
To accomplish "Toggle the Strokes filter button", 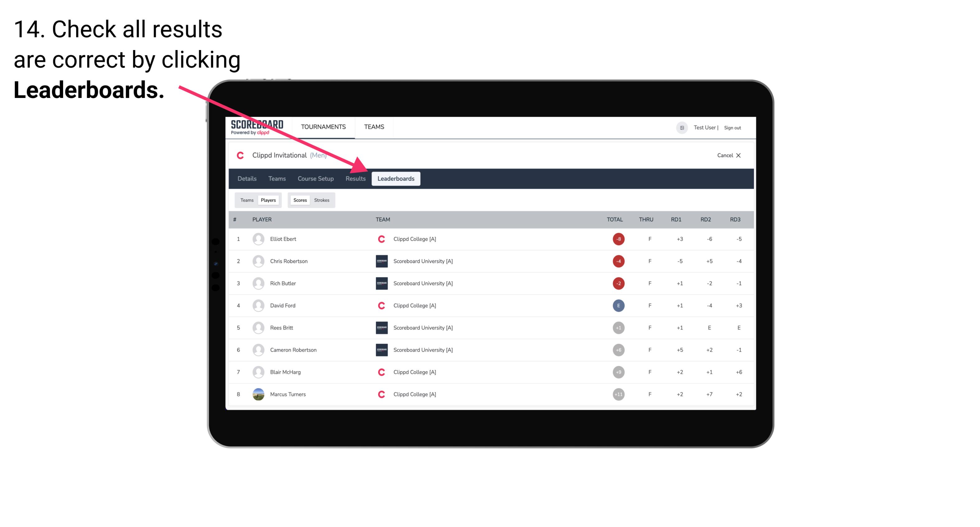I will (322, 200).
